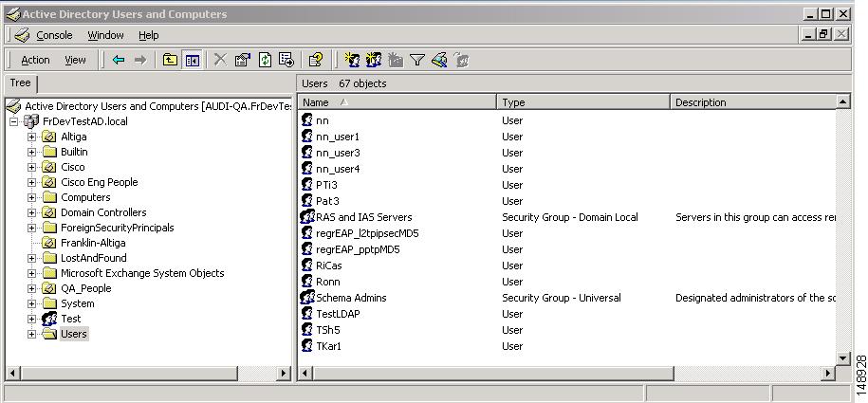Select user TSh5 in the list
Screen dimensions: 868x403
point(327,329)
